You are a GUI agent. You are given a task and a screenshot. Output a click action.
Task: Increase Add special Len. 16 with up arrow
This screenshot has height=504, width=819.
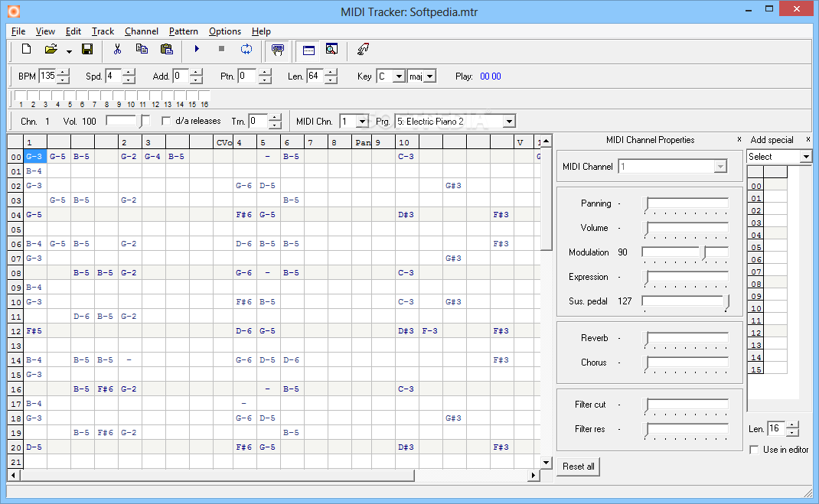click(792, 425)
